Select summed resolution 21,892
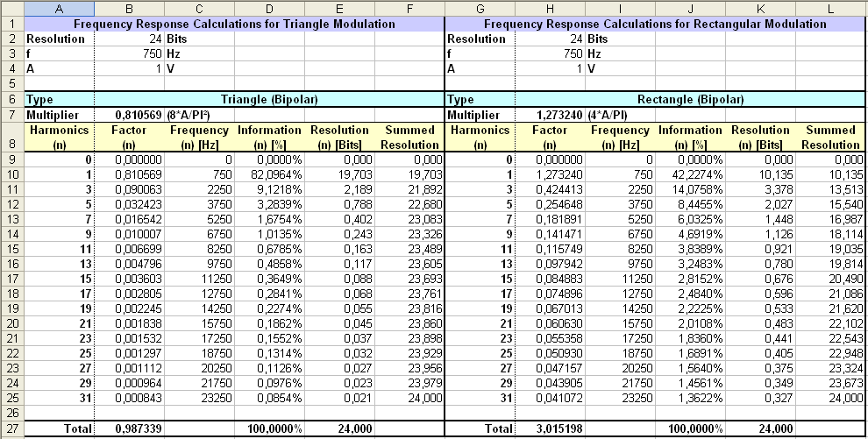Screen dimensions: 868x439 point(409,189)
